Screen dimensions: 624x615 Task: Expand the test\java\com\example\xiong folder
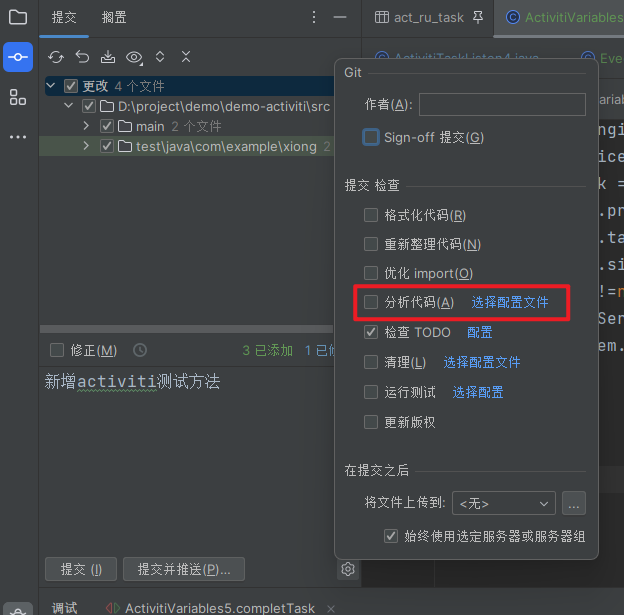pos(87,146)
